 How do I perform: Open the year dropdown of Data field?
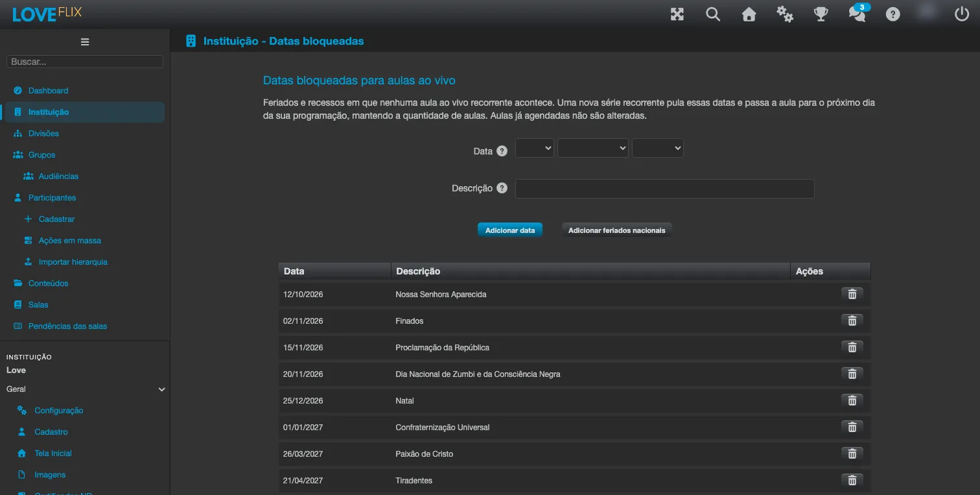tap(658, 148)
